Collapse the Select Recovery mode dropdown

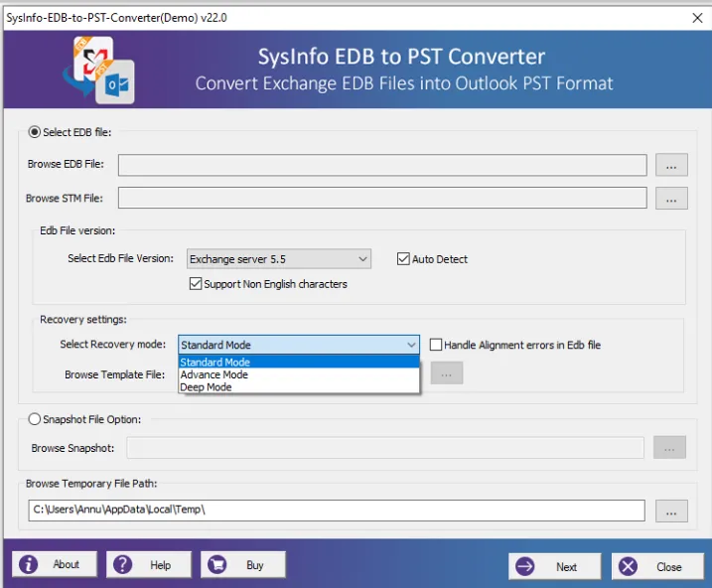[x=411, y=345]
